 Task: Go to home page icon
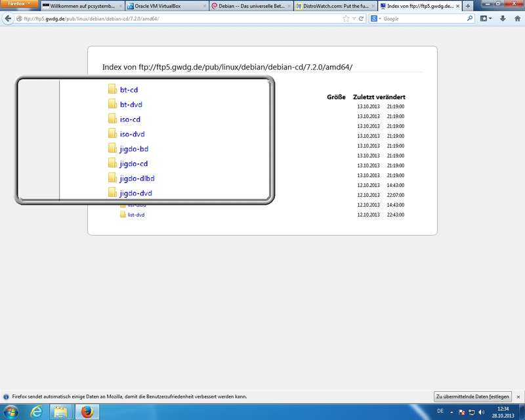point(517,19)
